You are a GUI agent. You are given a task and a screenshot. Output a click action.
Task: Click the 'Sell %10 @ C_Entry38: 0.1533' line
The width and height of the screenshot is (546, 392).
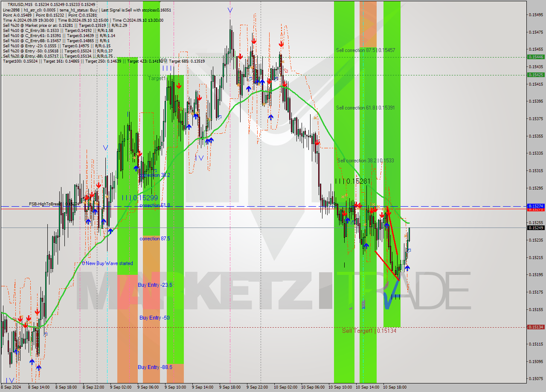pyautogui.click(x=58, y=30)
